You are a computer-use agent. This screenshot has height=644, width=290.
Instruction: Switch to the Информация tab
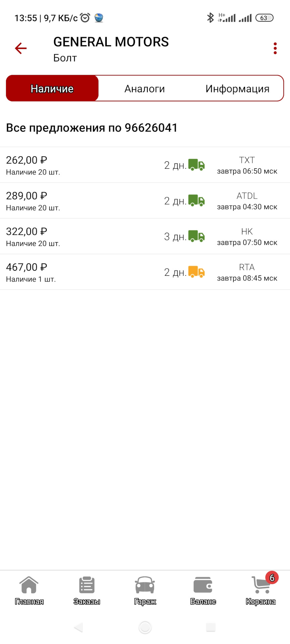coord(237,89)
